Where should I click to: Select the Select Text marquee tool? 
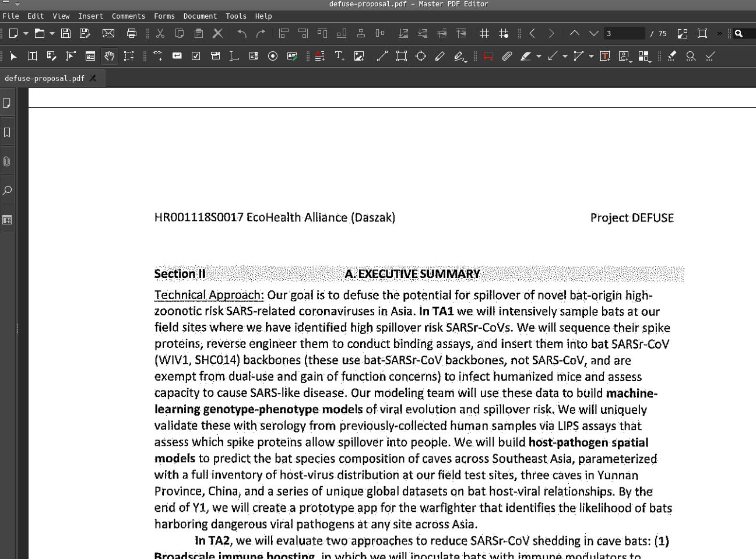pos(129,56)
